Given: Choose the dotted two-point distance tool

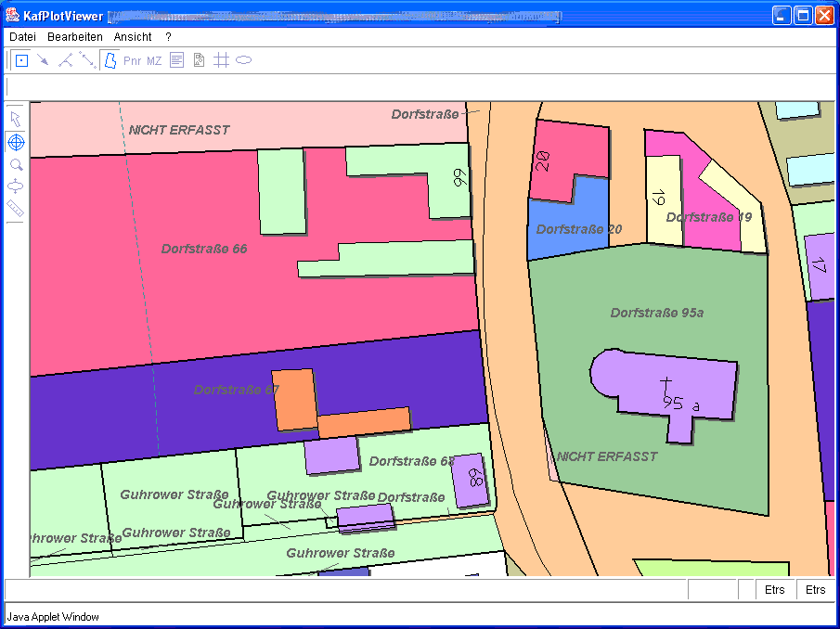Looking at the screenshot, I should point(87,60).
